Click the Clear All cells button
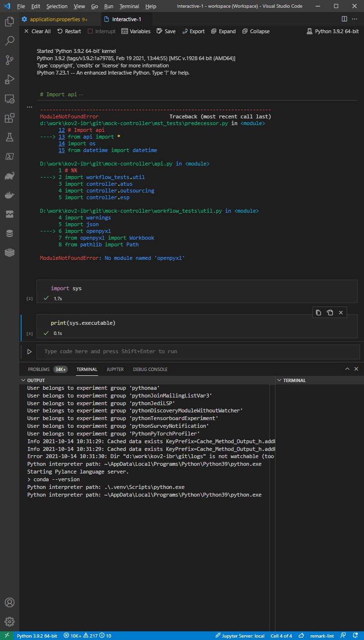Viewport: 364px width, 640px height. [37, 31]
